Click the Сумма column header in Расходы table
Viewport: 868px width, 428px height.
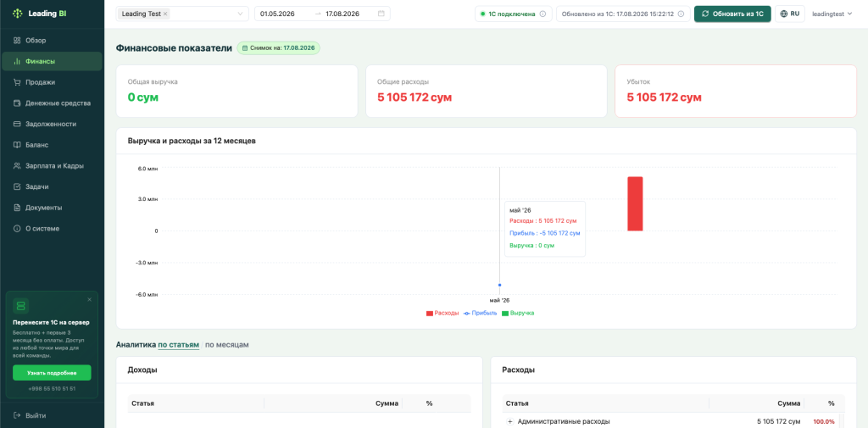pyautogui.click(x=788, y=403)
